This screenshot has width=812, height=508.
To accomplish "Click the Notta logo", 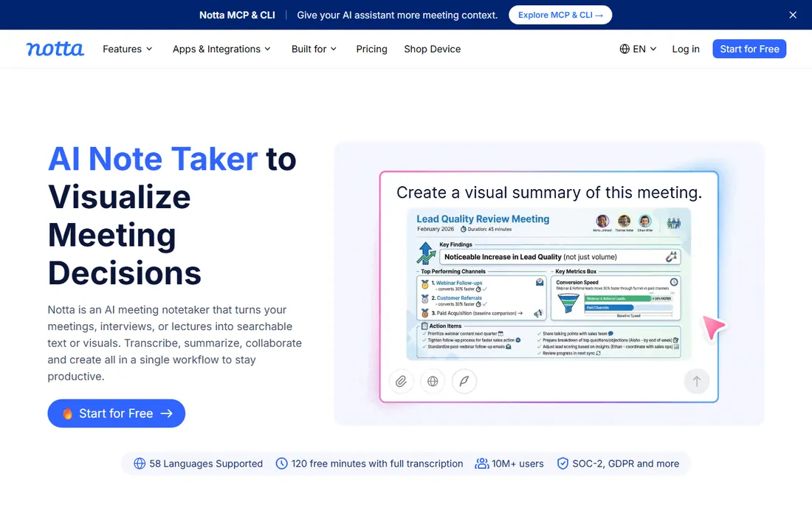I will pos(55,49).
